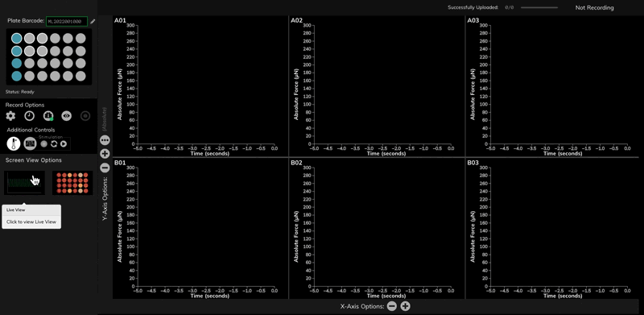Toggle the eye icon in Record Options

point(67,116)
